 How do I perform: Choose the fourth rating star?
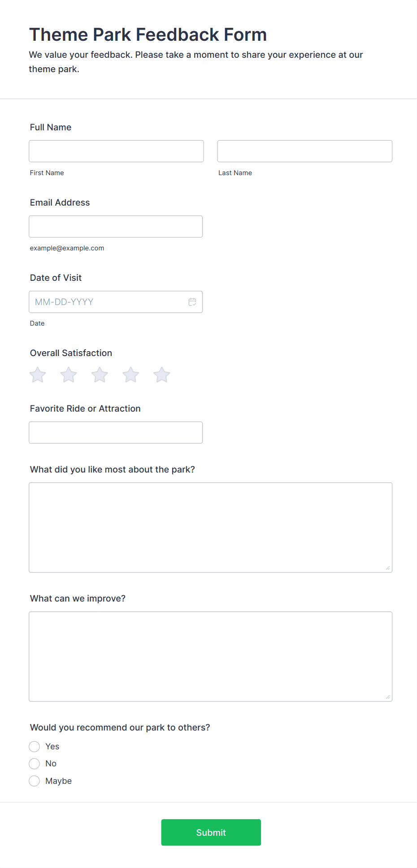[x=131, y=375]
